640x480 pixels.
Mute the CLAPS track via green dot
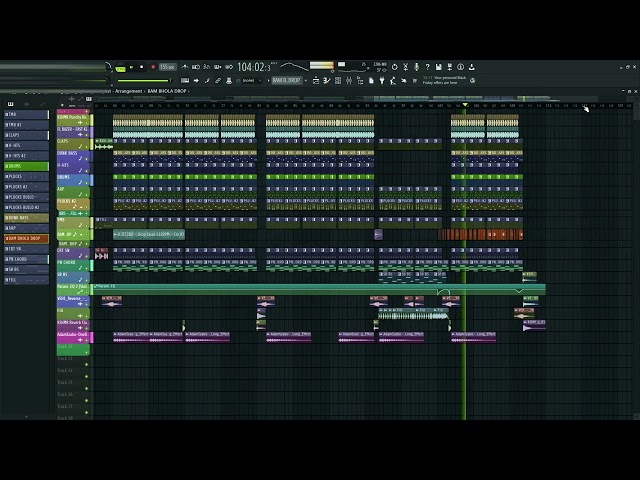pyautogui.click(x=87, y=147)
